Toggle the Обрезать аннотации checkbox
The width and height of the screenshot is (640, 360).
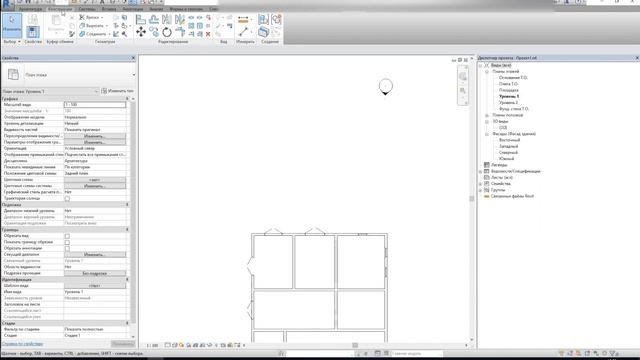pyautogui.click(x=67, y=249)
